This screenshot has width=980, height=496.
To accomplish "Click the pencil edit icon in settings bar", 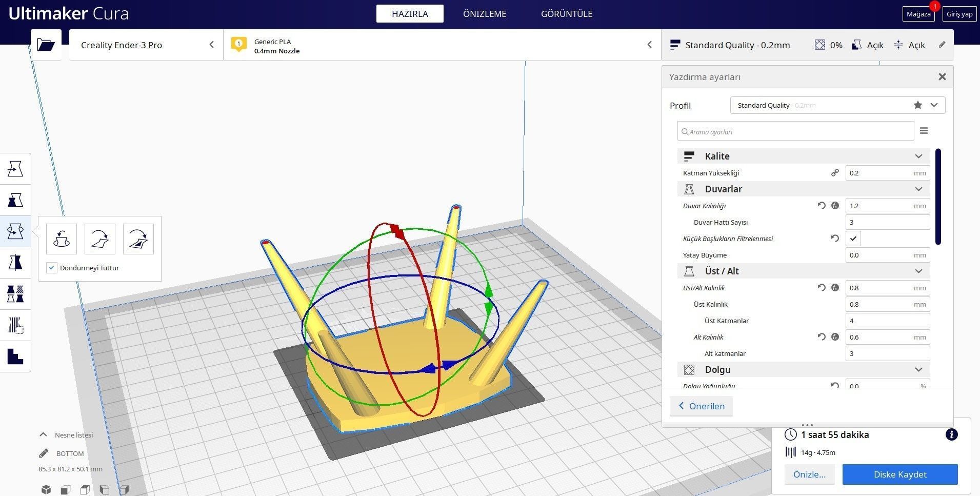I will pos(942,45).
